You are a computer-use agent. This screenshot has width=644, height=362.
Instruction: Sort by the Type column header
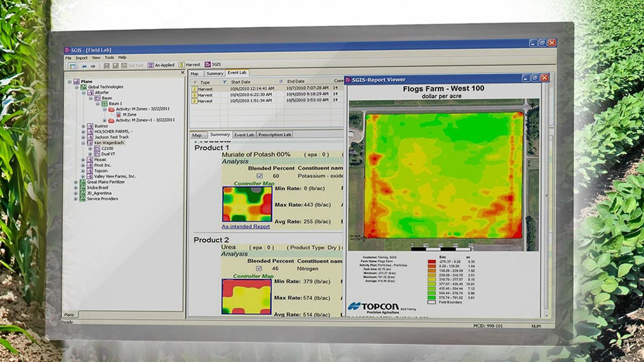click(205, 82)
